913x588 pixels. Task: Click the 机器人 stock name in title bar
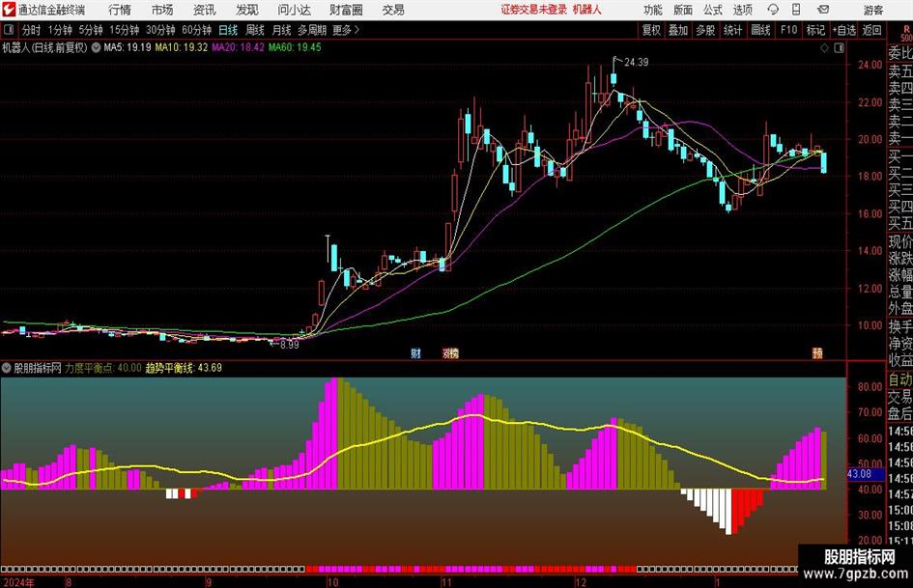(x=587, y=10)
